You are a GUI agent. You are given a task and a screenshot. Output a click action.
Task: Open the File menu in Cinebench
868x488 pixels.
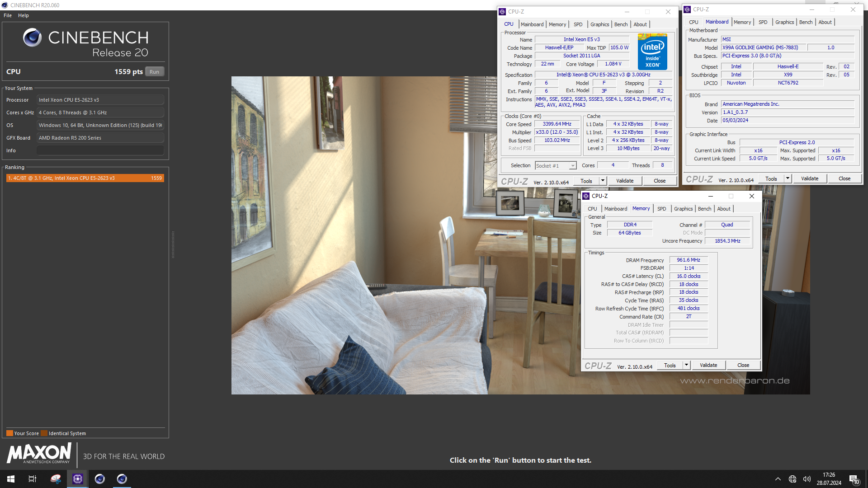coord(8,15)
